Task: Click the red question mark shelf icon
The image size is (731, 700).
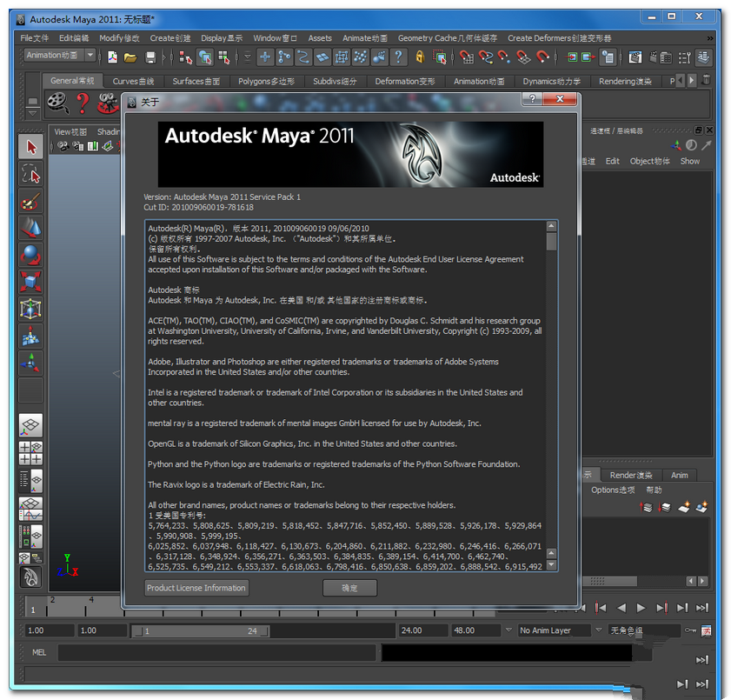Action: coord(83,103)
